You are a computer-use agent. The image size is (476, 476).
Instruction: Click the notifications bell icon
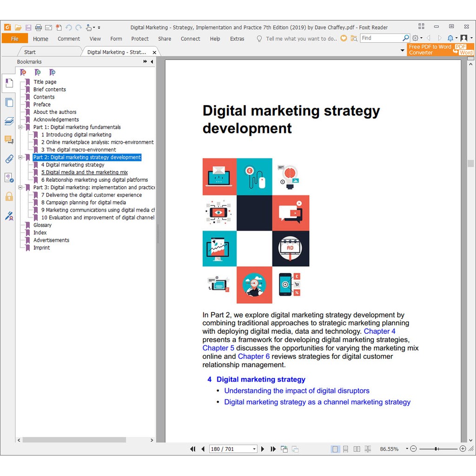[x=450, y=38]
